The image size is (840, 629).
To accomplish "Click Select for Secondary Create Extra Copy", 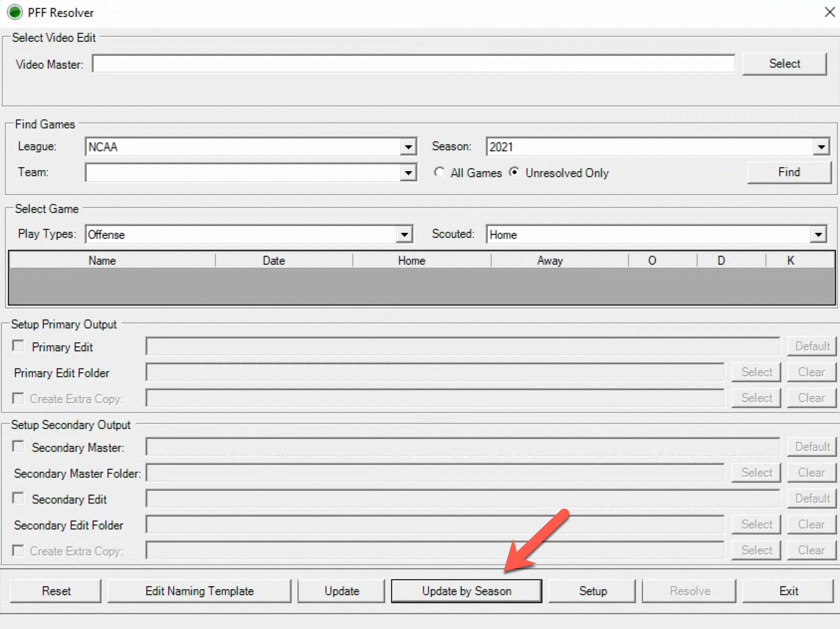I will pos(756,550).
